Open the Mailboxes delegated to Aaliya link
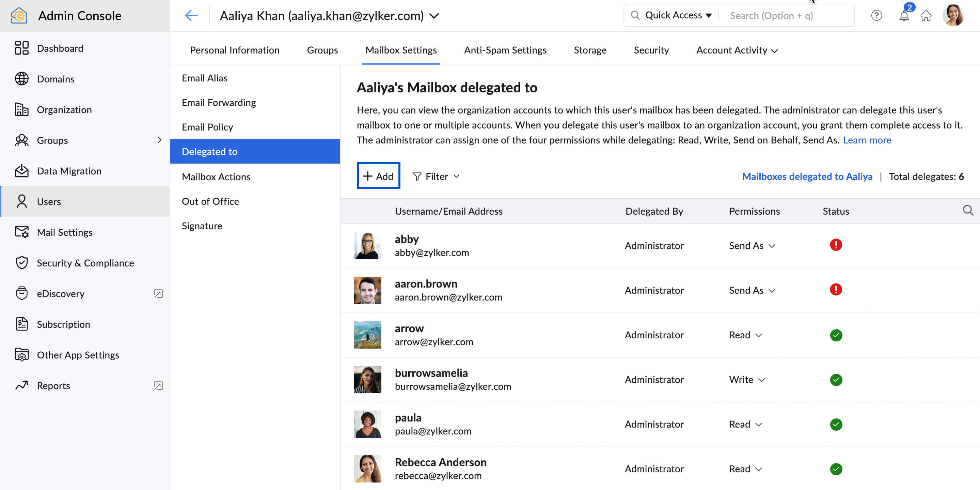The width and height of the screenshot is (980, 490). [x=807, y=176]
